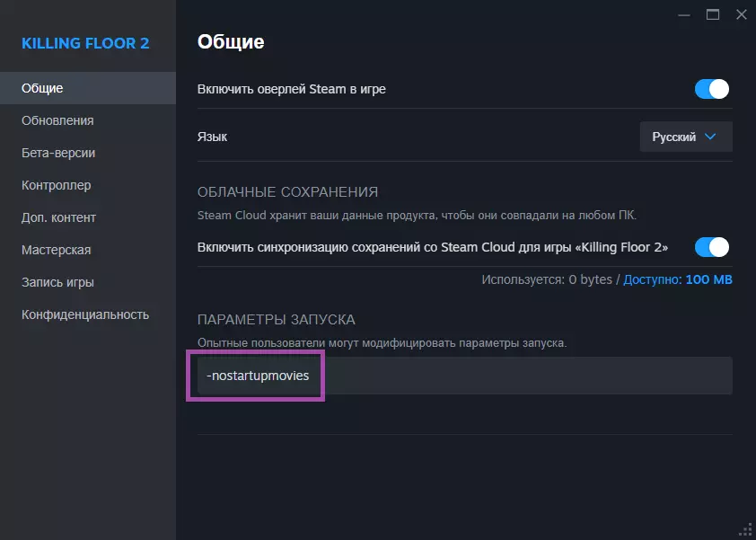Open the Контроллер settings
This screenshot has height=540, width=756.
point(56,185)
